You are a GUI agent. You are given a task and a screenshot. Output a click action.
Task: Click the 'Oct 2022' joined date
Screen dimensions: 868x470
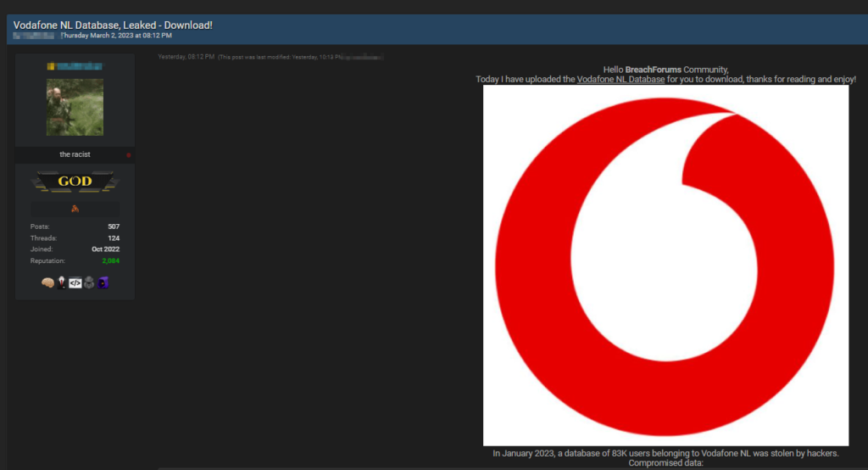point(105,249)
